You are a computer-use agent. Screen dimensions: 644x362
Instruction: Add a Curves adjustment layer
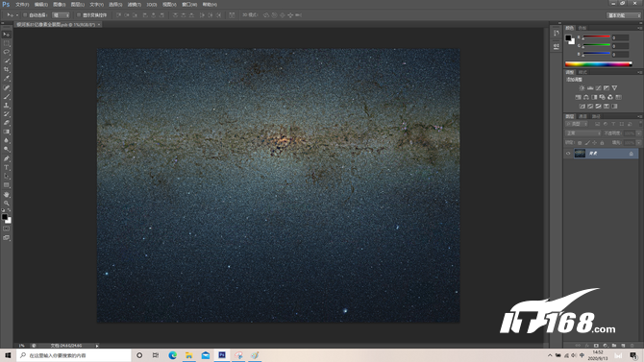pos(598,87)
